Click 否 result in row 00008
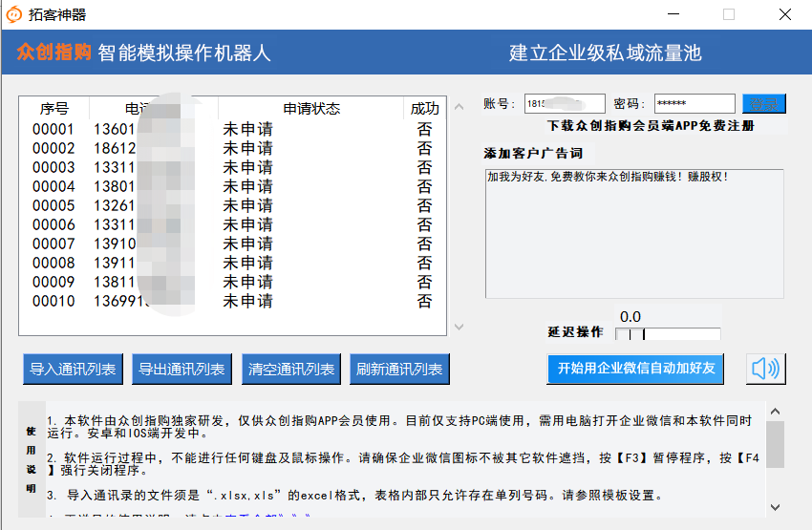 tap(425, 263)
